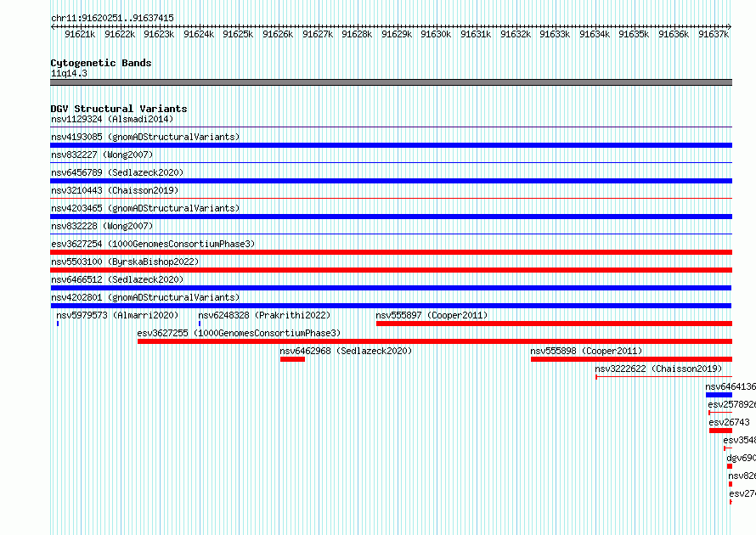The image size is (756, 535).
Task: Open the nsv5979573 (Almarri2020) label
Action: (x=117, y=315)
